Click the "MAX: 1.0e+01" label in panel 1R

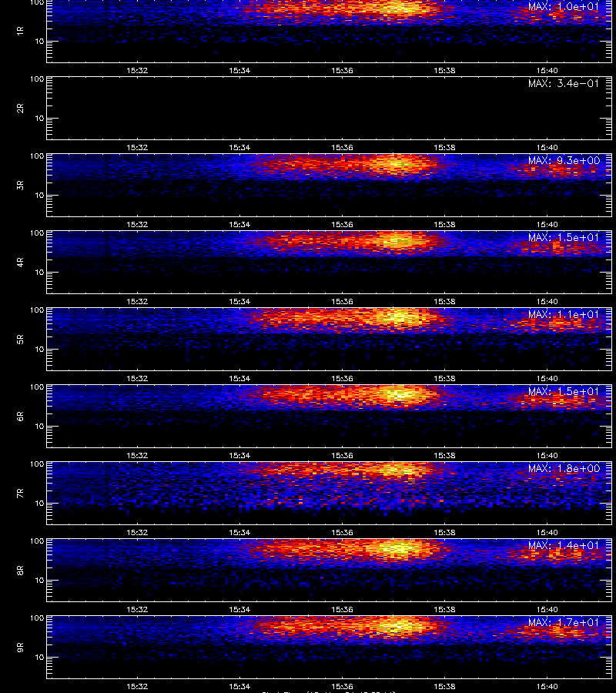click(564, 7)
